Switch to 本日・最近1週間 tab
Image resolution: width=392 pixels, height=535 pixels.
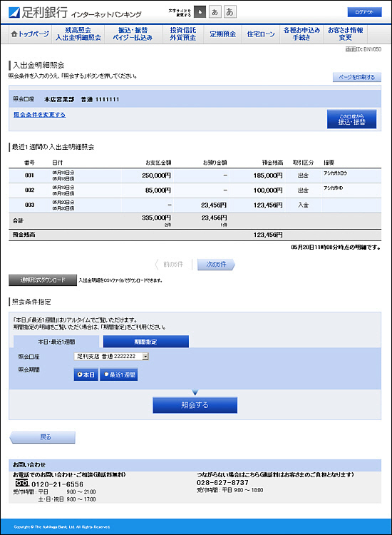pos(56,342)
